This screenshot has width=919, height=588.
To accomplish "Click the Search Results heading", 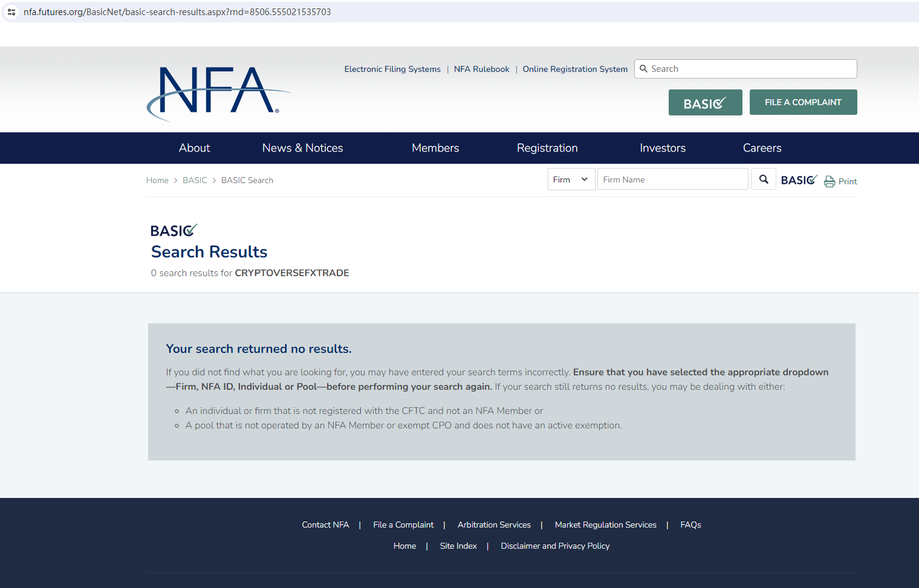I will point(209,252).
